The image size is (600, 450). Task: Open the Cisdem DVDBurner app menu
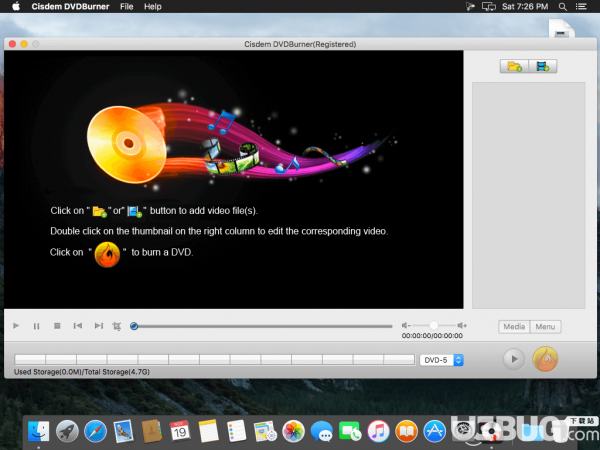coord(70,7)
